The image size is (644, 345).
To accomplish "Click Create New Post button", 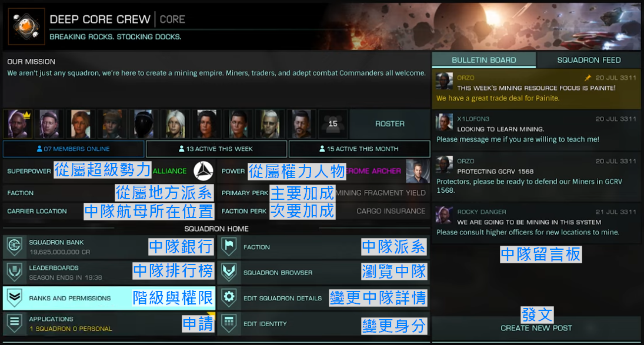I will coord(536,328).
